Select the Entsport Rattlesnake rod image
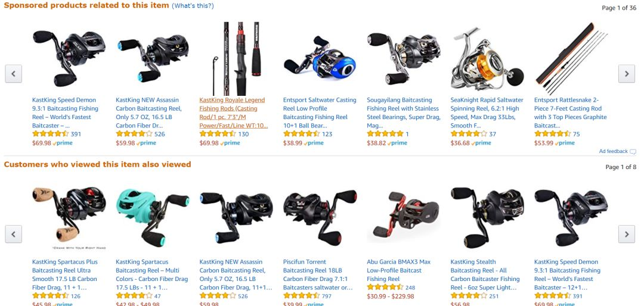 (571, 59)
